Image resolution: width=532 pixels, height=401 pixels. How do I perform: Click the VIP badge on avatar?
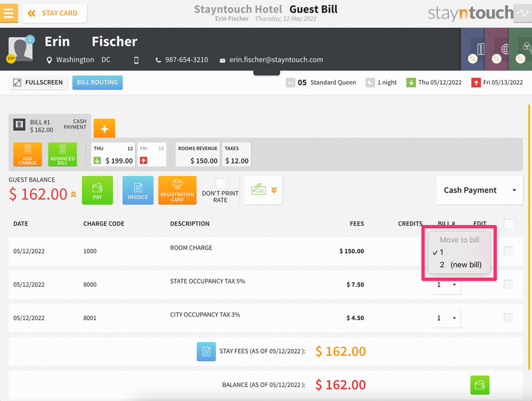[11, 58]
